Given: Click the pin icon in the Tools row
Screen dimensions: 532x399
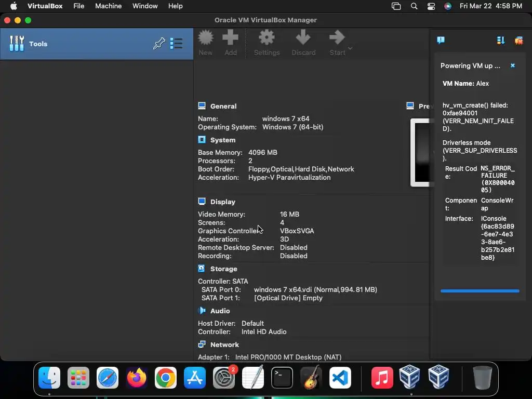Looking at the screenshot, I should tap(159, 44).
